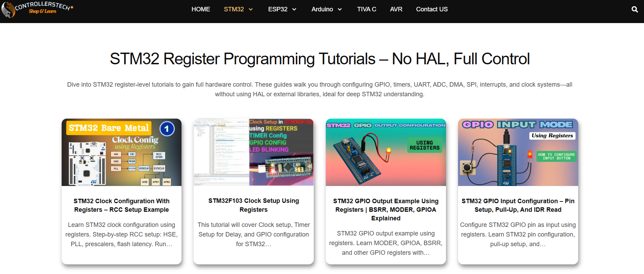The width and height of the screenshot is (644, 274).
Task: Open STM32F103 Clock Setup Using Registers title
Action: pyautogui.click(x=253, y=205)
